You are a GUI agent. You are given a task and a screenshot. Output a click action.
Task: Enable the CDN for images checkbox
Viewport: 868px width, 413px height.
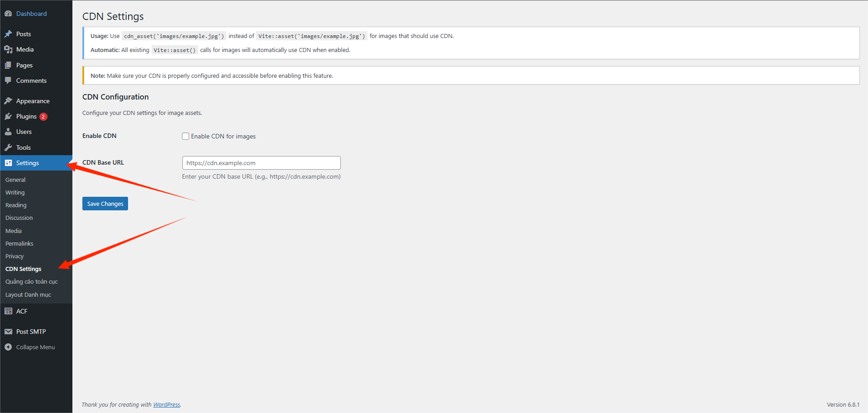click(186, 136)
